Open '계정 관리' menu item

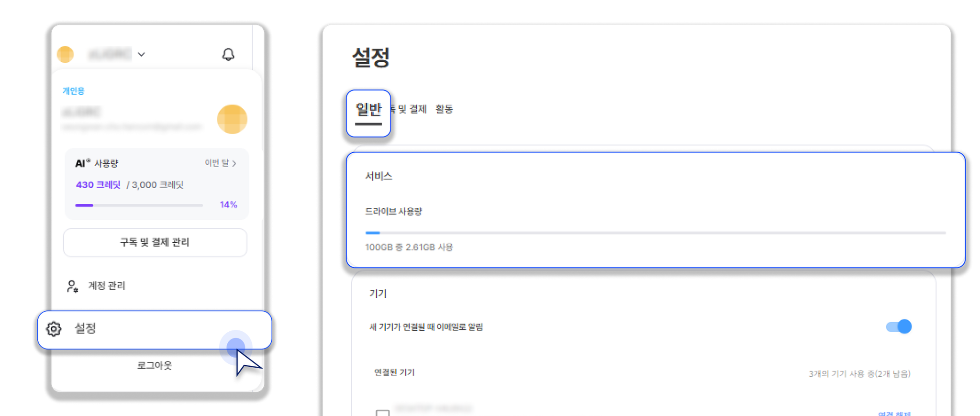tap(107, 286)
